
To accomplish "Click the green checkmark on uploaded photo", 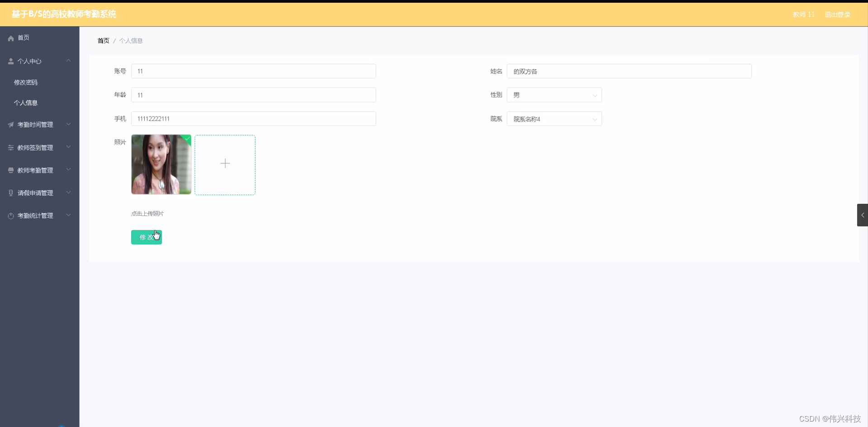I will pos(187,139).
